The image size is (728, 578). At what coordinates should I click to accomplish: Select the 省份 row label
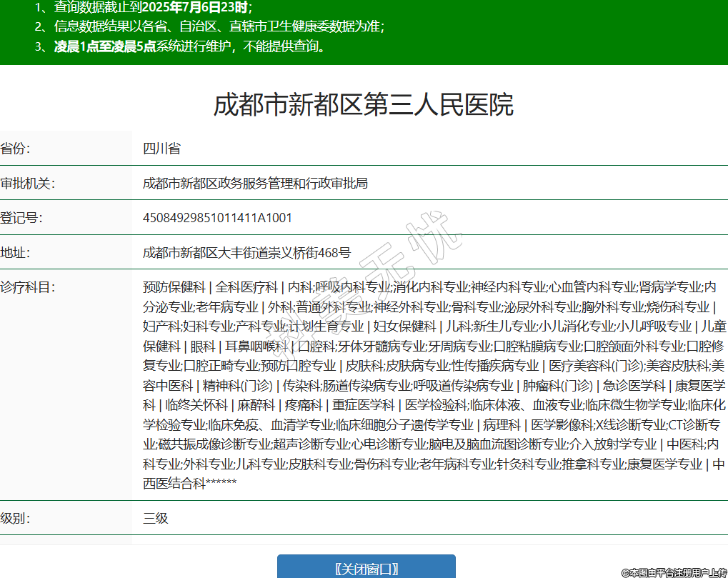point(16,149)
